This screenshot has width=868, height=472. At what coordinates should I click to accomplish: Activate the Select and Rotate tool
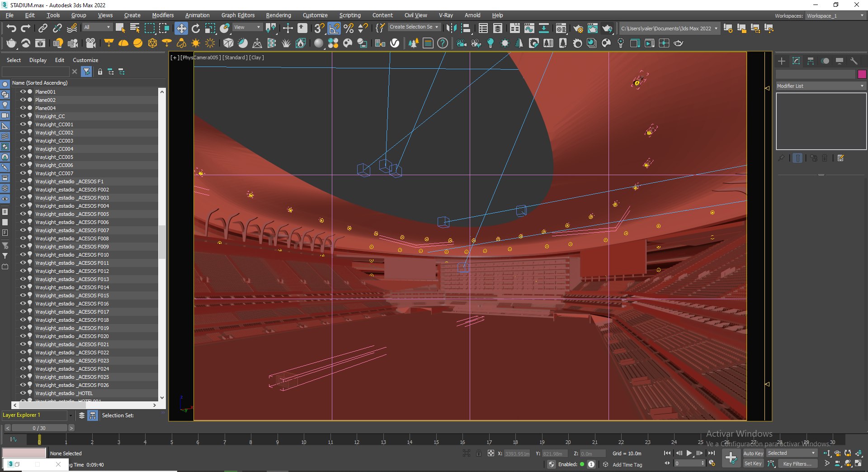pos(196,28)
